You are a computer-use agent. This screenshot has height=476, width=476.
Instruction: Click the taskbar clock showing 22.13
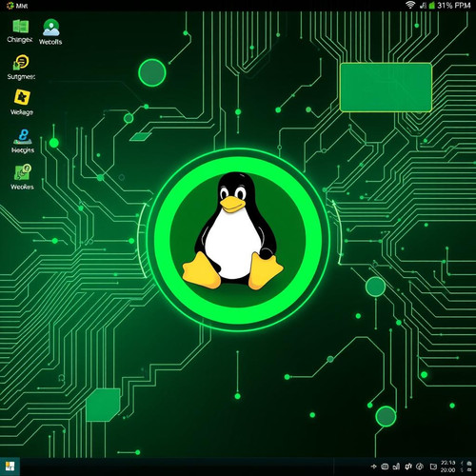point(448,466)
